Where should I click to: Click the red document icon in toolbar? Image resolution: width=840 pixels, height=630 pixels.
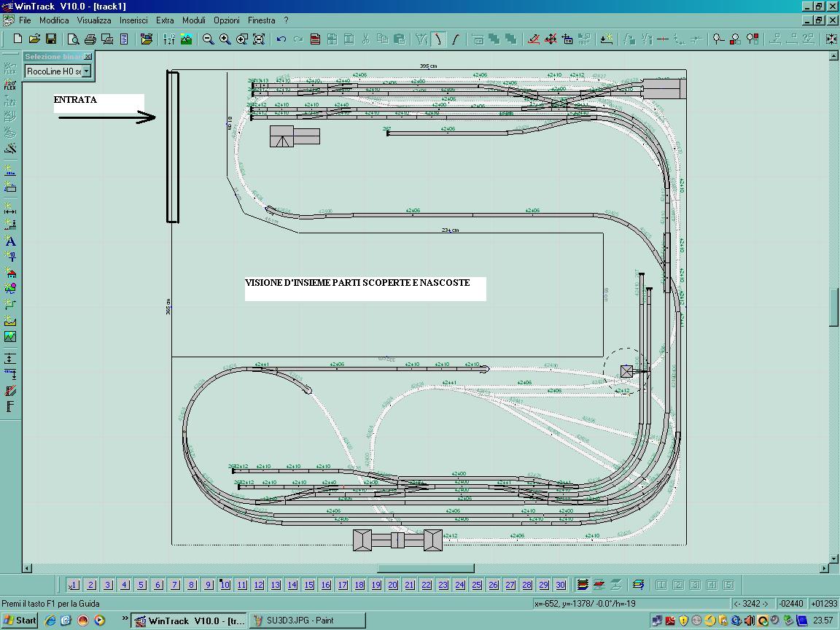315,39
